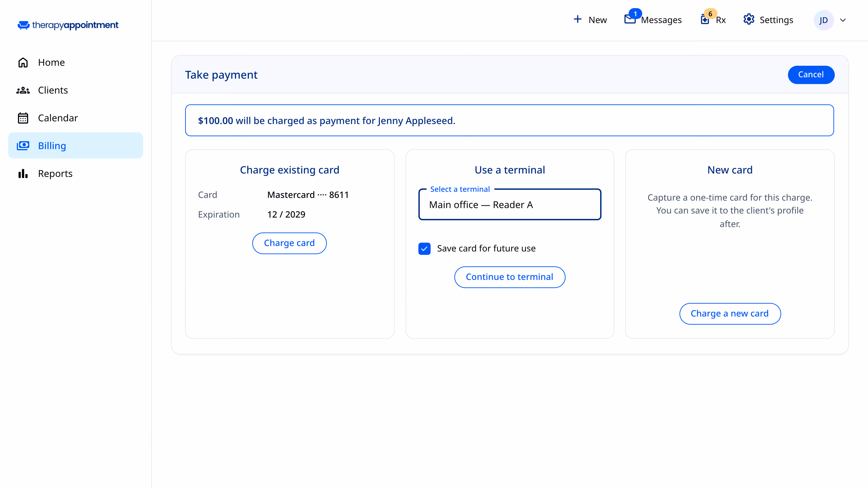This screenshot has height=488, width=868.
Task: Click the plus New icon
Action: tap(578, 19)
